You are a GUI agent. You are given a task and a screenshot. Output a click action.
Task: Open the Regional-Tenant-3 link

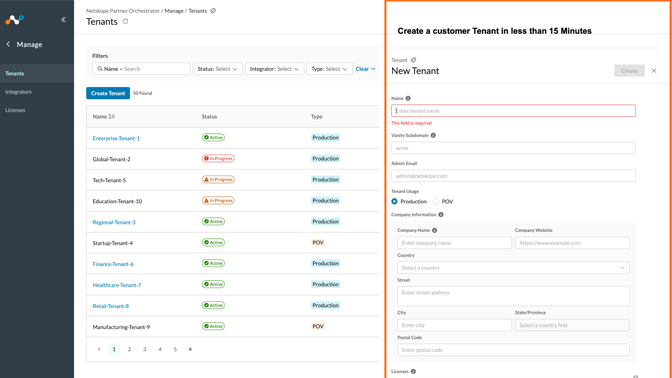pos(114,222)
